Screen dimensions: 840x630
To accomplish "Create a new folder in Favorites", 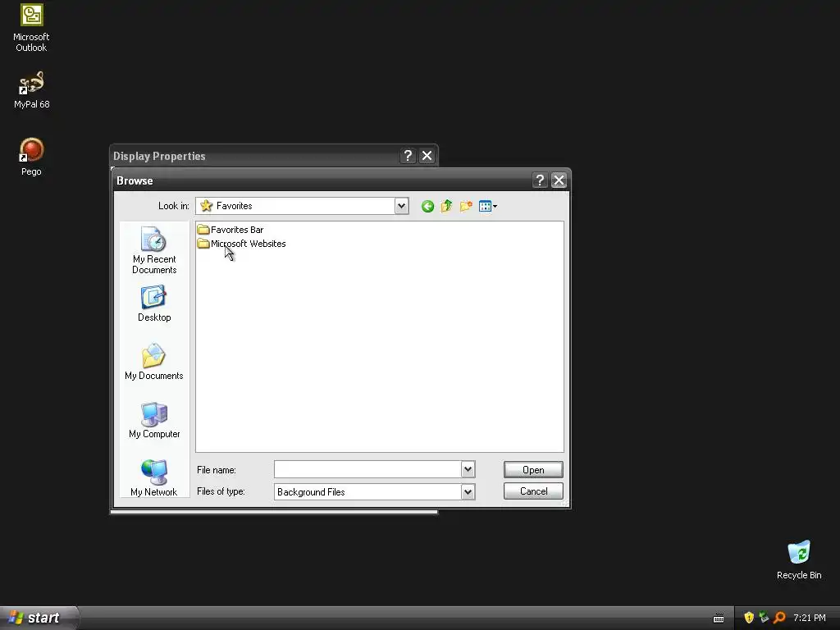I will 466,206.
